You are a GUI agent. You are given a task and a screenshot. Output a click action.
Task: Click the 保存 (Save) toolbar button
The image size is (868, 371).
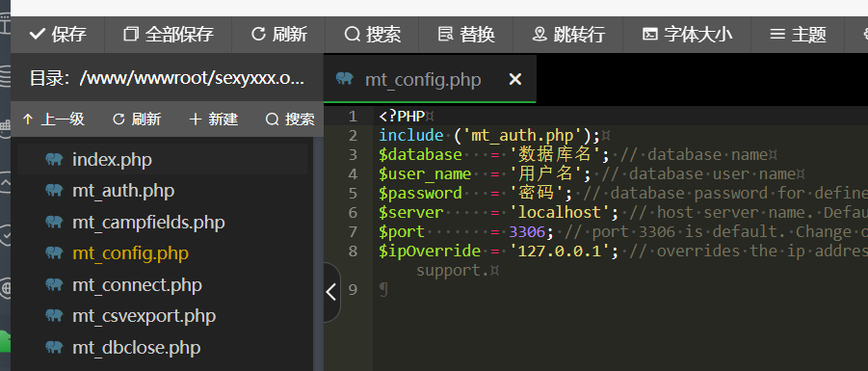[58, 35]
